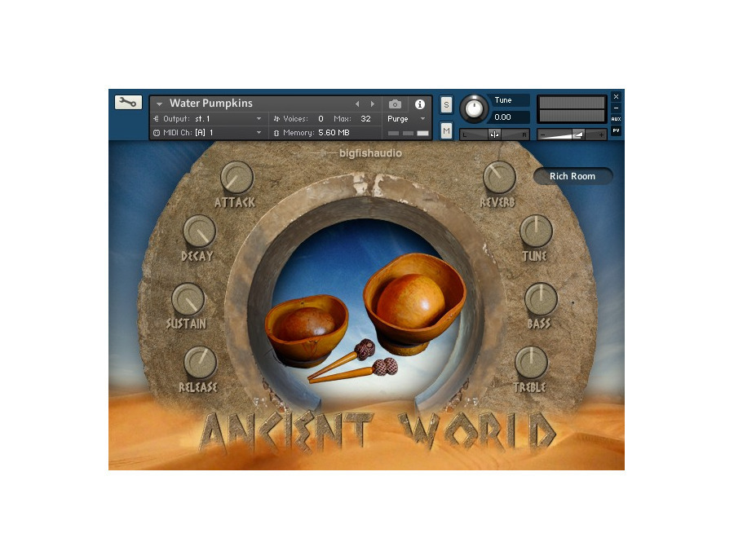This screenshot has height=560, width=734.
Task: Load previous instrument with left arrow
Action: coord(357,104)
